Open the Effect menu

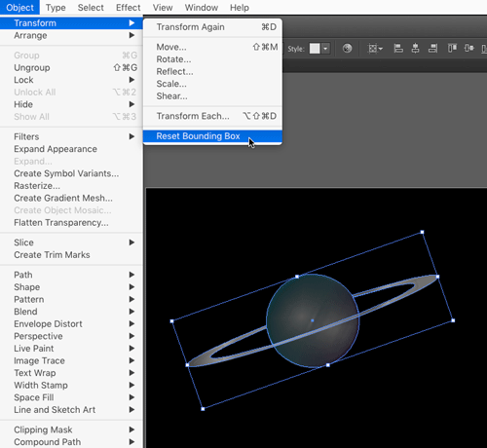[x=129, y=7]
